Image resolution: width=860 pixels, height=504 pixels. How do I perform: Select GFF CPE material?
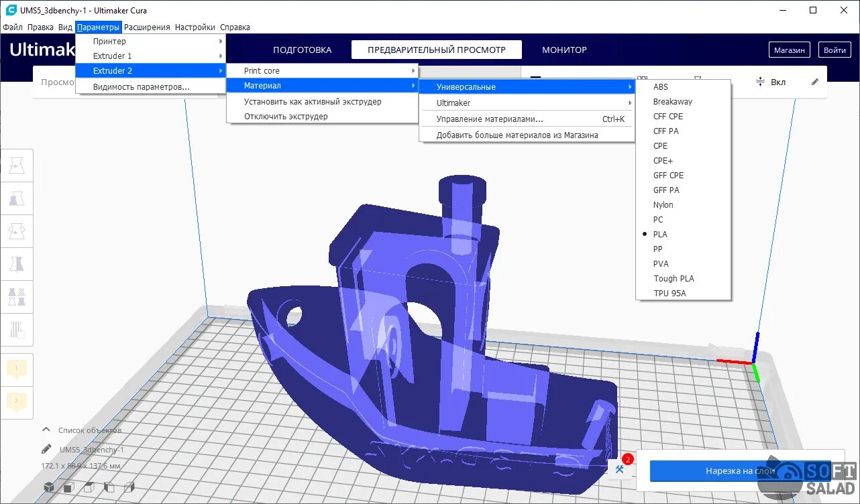683,176
